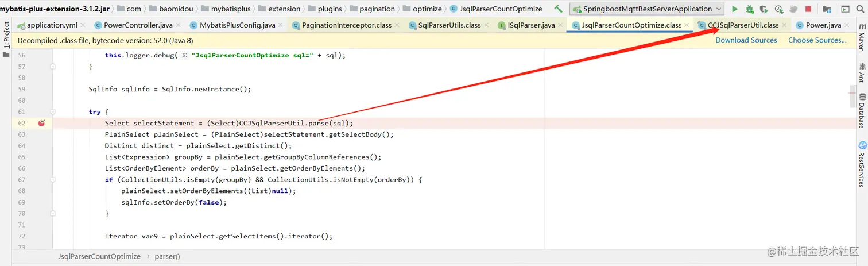Open Search Everywhere magnifier icon
The height and width of the screenshot is (266, 868).
(861, 9)
